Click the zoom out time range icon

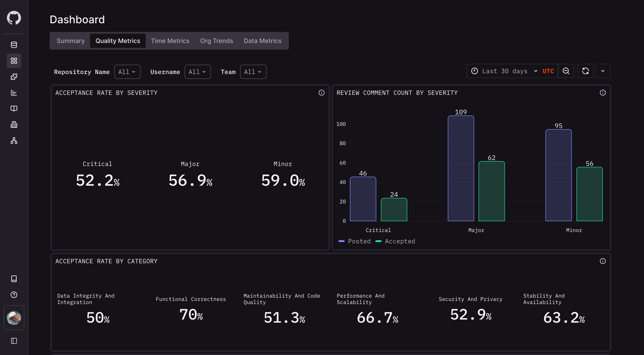coord(566,71)
